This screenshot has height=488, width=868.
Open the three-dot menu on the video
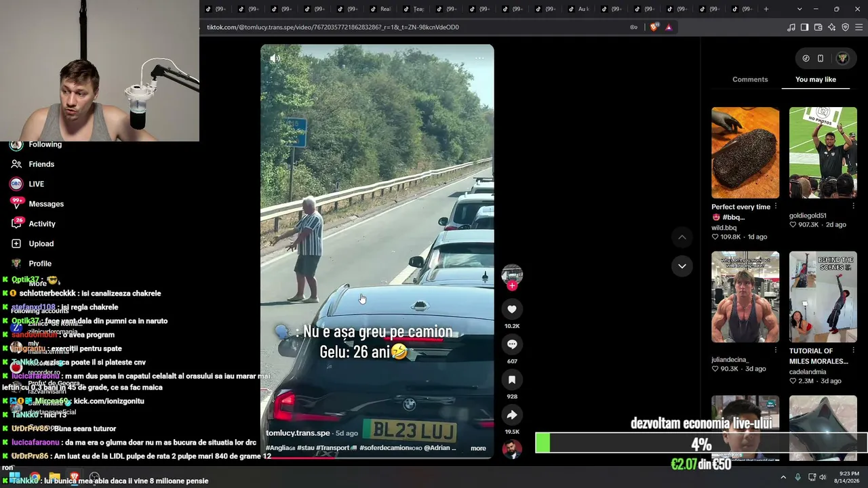click(x=479, y=58)
